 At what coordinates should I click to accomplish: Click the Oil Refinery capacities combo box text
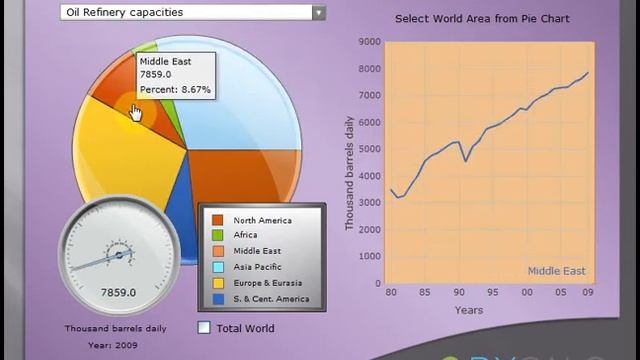click(x=125, y=12)
